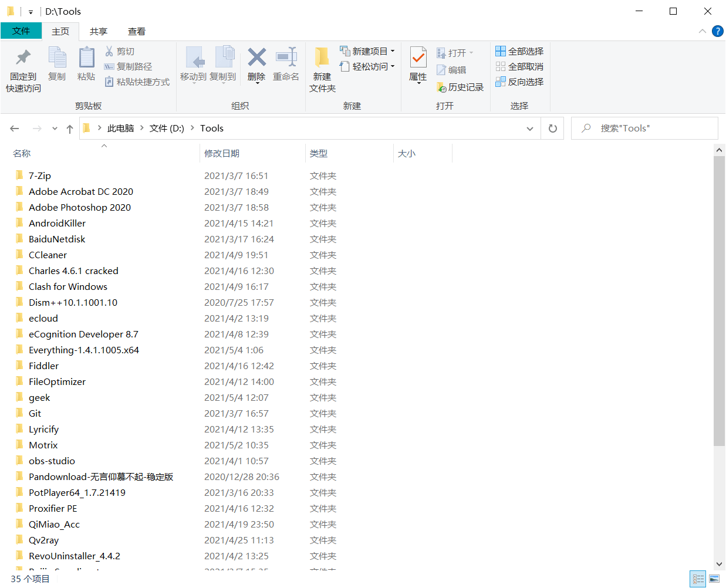This screenshot has width=726, height=588.
Task: Collapse the ribbon with the chevron
Action: pyautogui.click(x=703, y=31)
